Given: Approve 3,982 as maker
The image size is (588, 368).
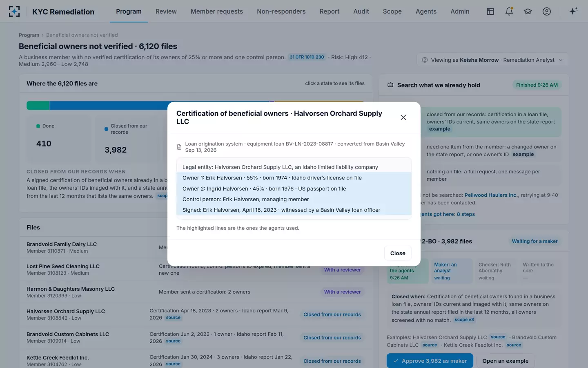Looking at the screenshot, I should point(430,361).
